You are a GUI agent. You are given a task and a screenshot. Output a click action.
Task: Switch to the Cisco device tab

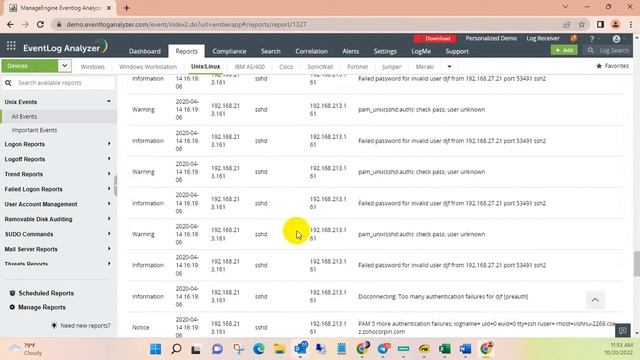tap(286, 67)
